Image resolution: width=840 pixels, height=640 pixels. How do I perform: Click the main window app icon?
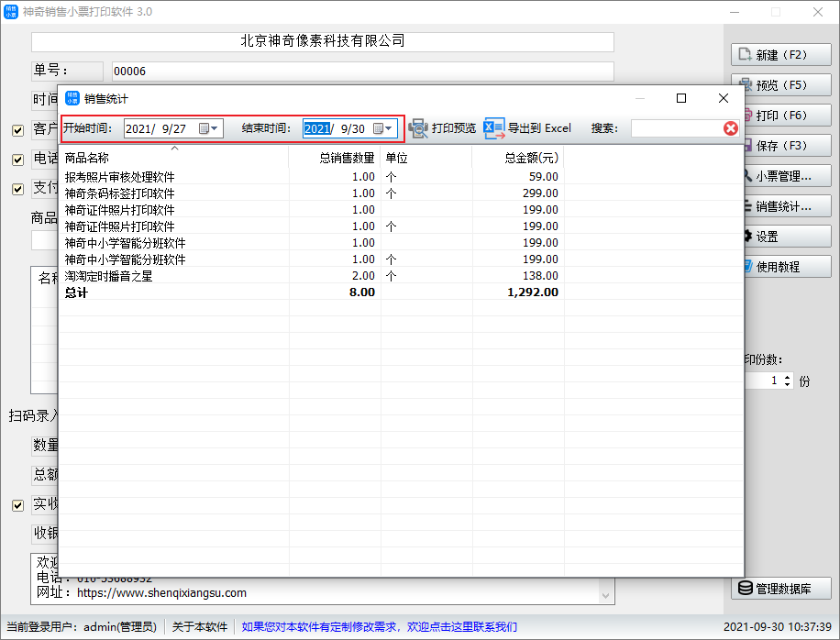11,12
